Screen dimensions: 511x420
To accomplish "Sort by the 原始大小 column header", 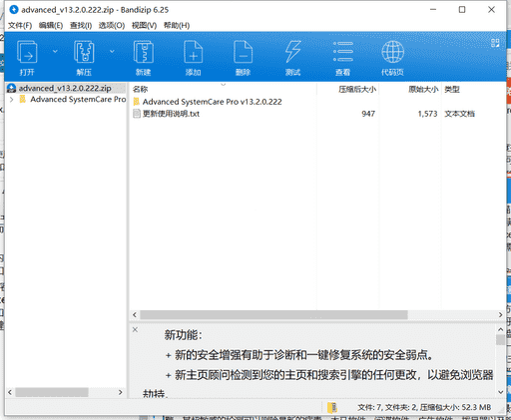I will [x=423, y=89].
